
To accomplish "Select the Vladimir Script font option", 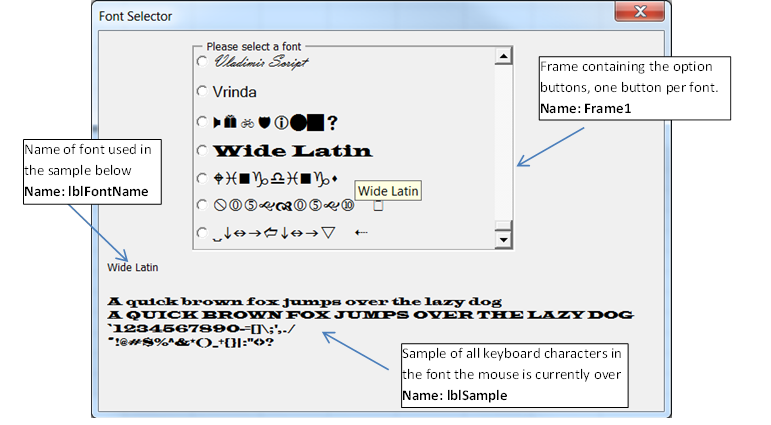I will 203,62.
